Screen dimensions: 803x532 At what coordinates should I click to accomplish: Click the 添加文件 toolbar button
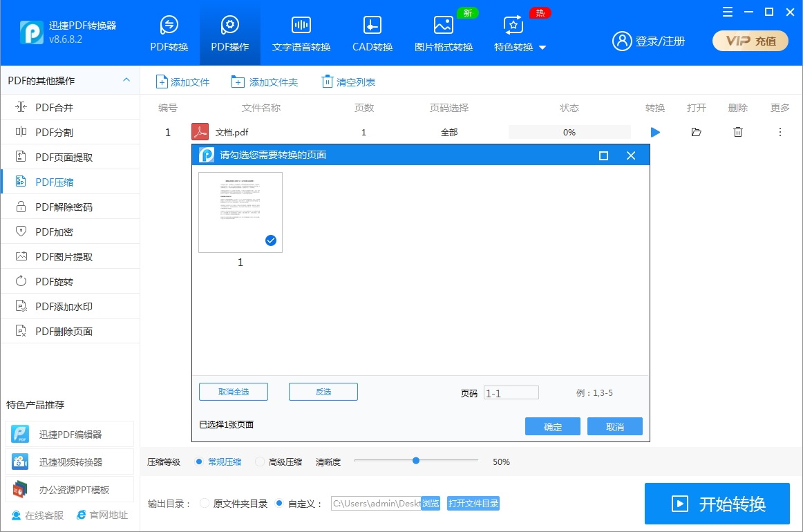[x=183, y=82]
